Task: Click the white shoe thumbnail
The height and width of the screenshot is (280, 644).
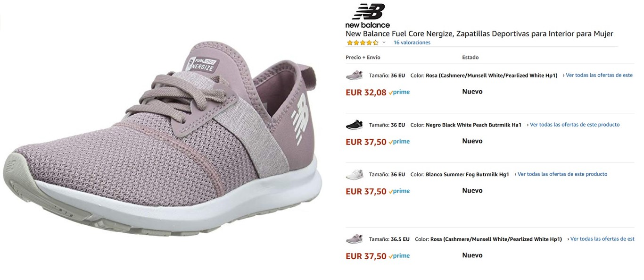Action: pos(354,174)
